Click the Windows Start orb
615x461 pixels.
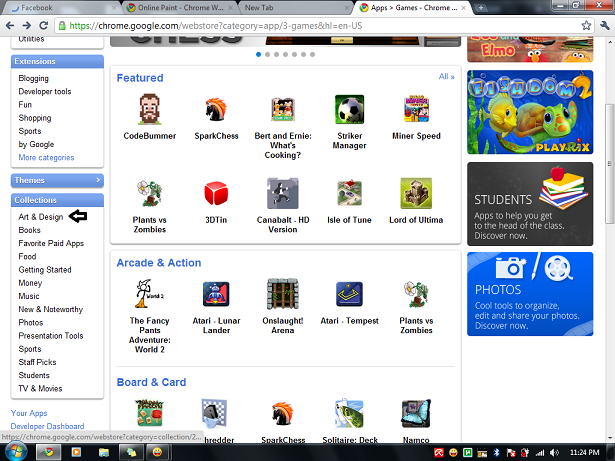[x=15, y=451]
